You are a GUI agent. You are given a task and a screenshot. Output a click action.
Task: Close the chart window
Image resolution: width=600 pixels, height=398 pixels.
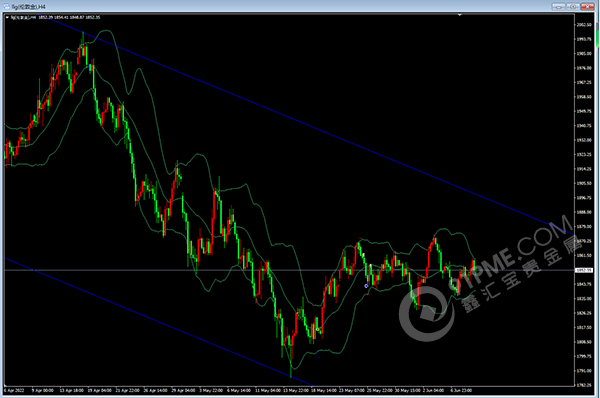point(588,7)
